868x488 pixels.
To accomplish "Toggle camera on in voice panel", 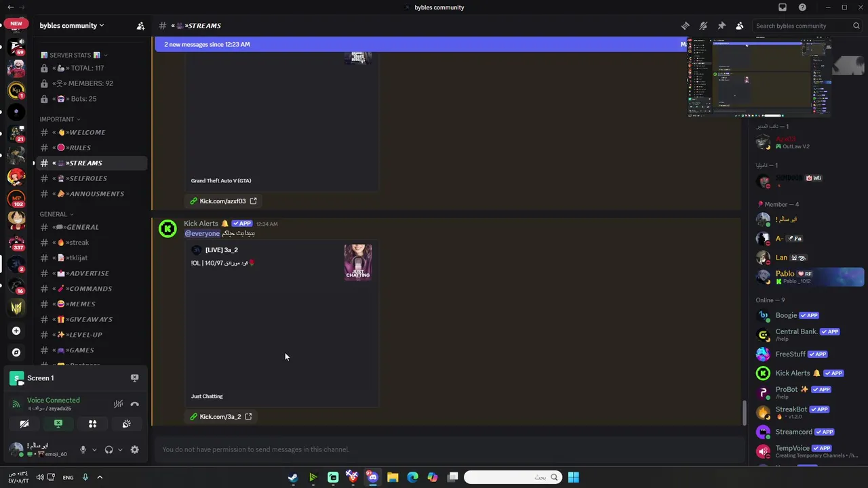I will pos(24,424).
